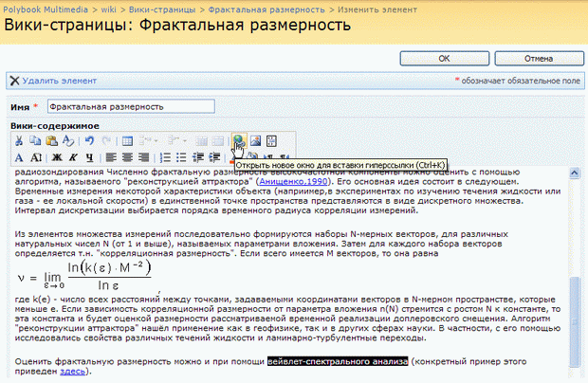This screenshot has width=588, height=383.
Task: Click the Изменить элемент breadcrumb text
Action: click(377, 9)
